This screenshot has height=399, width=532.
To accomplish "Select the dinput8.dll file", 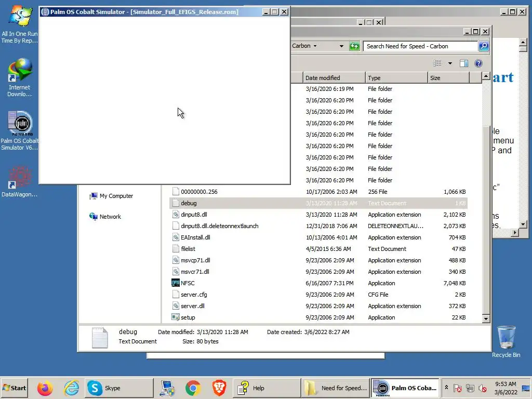I will coord(319,215).
